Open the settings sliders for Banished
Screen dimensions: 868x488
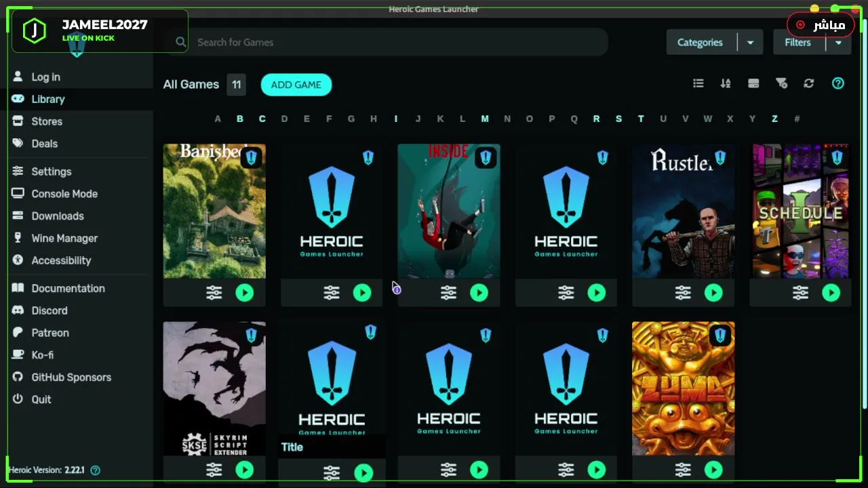click(214, 293)
